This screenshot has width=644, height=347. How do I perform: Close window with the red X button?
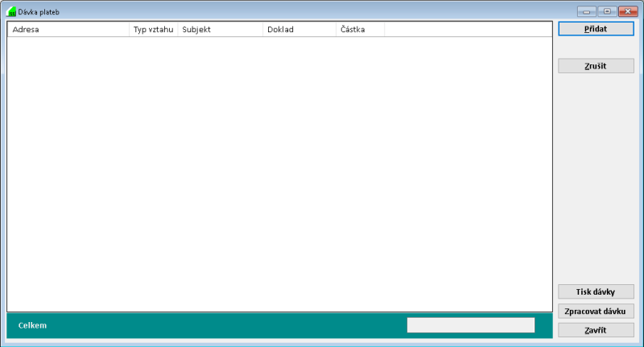point(625,12)
